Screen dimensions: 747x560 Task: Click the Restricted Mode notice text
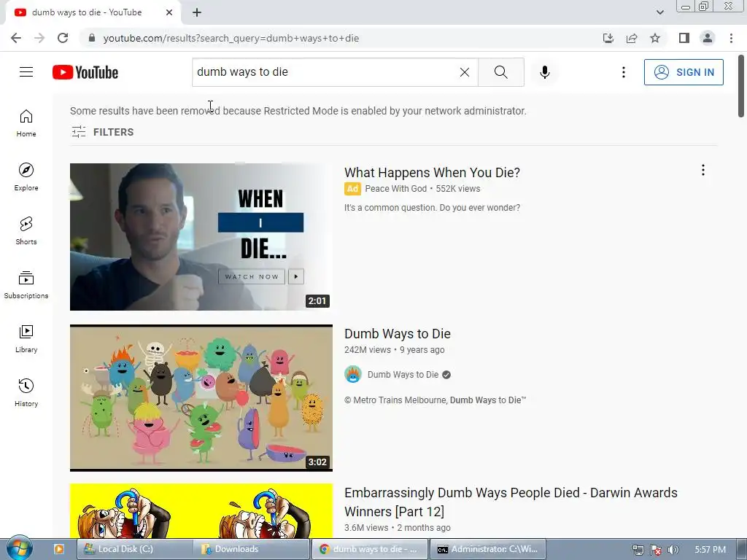click(298, 111)
